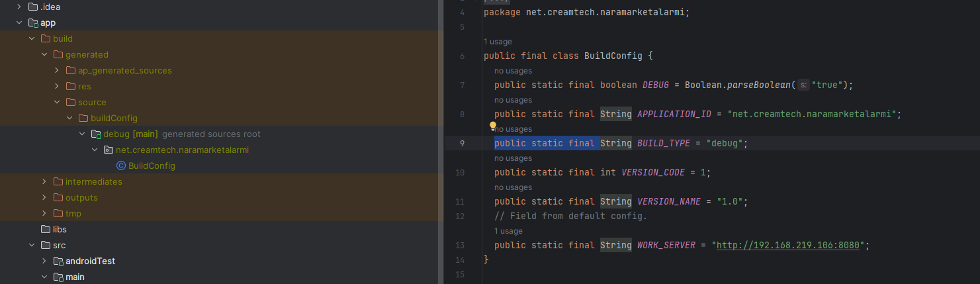Image resolution: width=980 pixels, height=284 pixels.
Task: Click gutter line number 9
Action: [462, 143]
